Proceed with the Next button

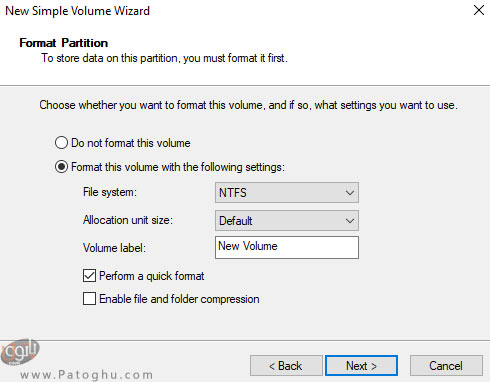click(361, 366)
